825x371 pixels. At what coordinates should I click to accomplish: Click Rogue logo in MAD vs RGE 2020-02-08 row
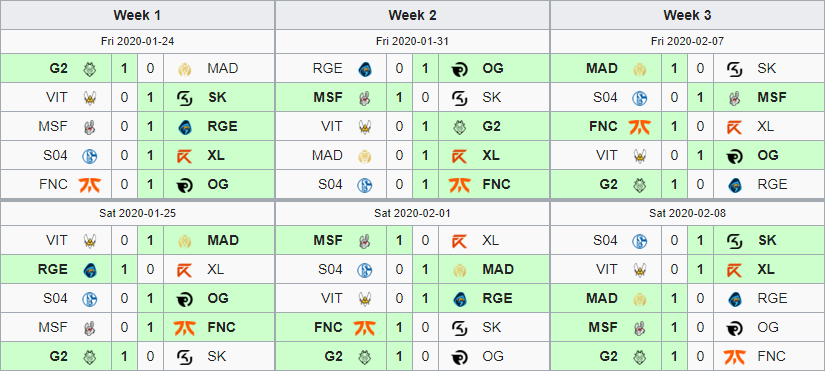click(x=735, y=299)
